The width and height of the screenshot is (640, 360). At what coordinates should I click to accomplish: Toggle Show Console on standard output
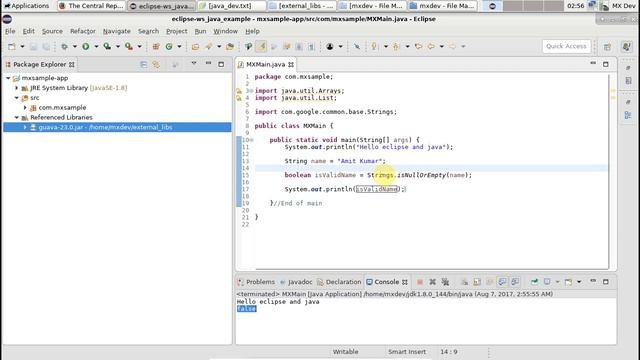(x=502, y=282)
